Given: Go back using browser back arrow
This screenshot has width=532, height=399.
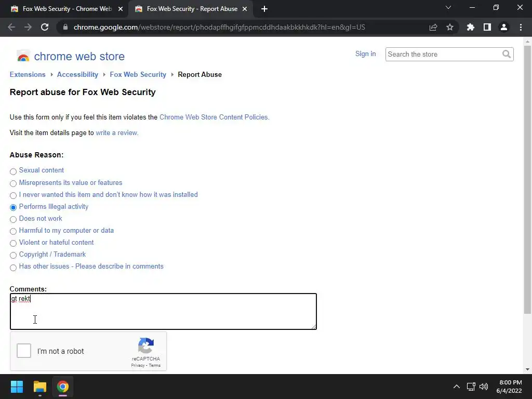Looking at the screenshot, I should pyautogui.click(x=11, y=27).
